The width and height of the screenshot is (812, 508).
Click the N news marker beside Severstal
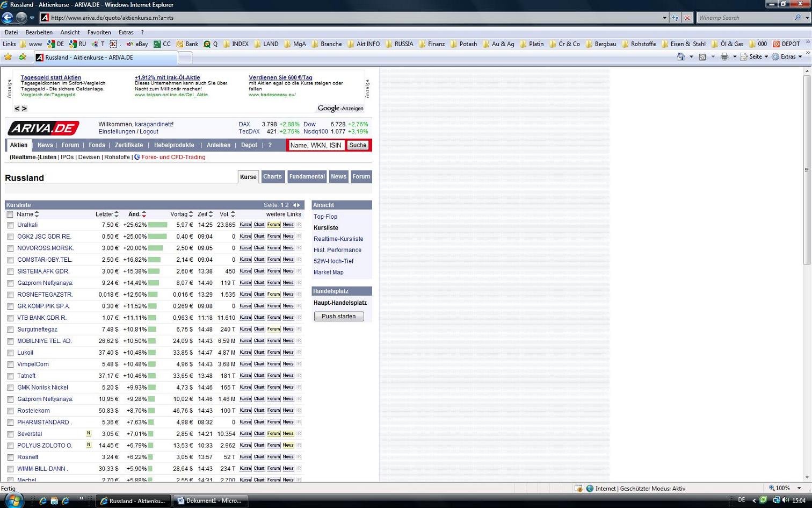89,433
